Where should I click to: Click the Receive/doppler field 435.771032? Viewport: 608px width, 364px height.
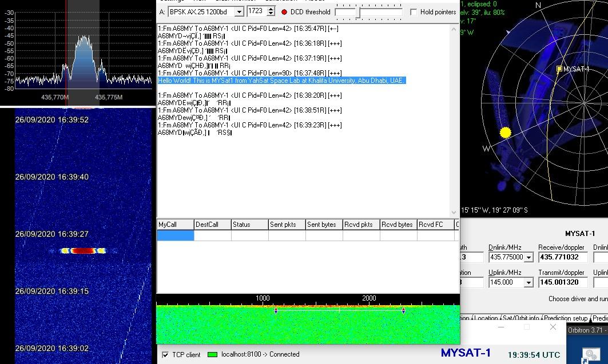563,257
